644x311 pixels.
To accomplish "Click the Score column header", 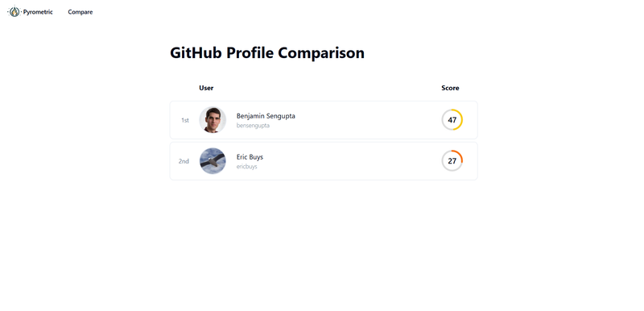I will pyautogui.click(x=450, y=88).
